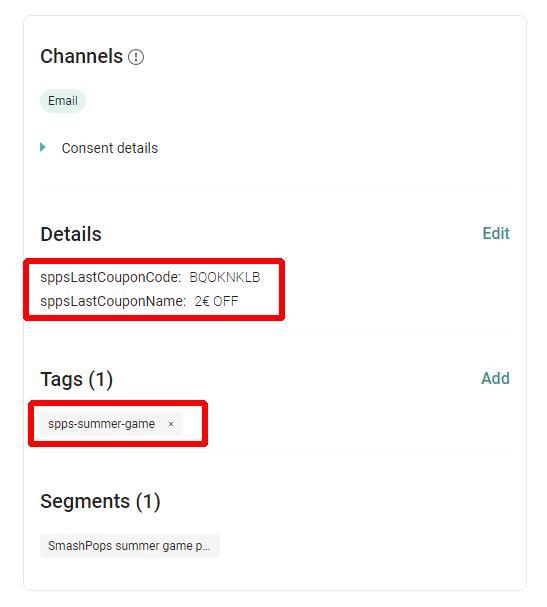Click the Segments (1) heading

pyautogui.click(x=100, y=502)
